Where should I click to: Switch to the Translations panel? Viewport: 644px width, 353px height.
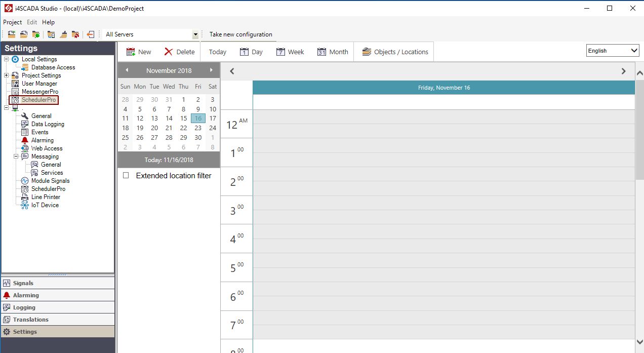(x=58, y=320)
